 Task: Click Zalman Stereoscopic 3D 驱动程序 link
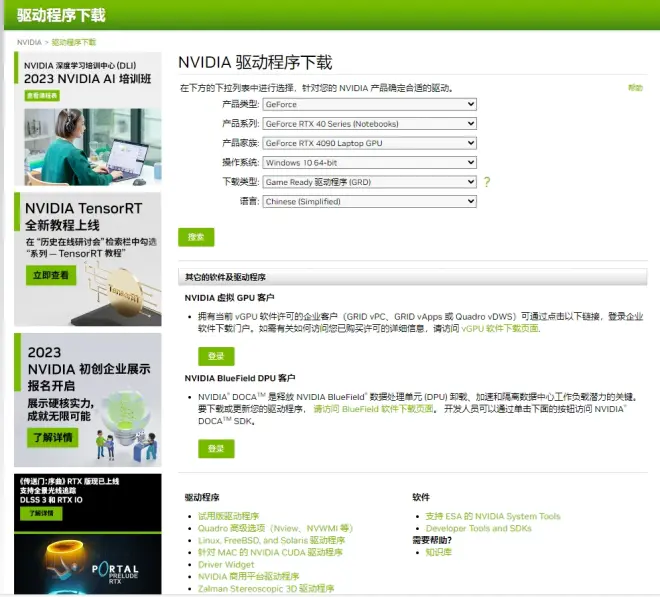(x=266, y=589)
